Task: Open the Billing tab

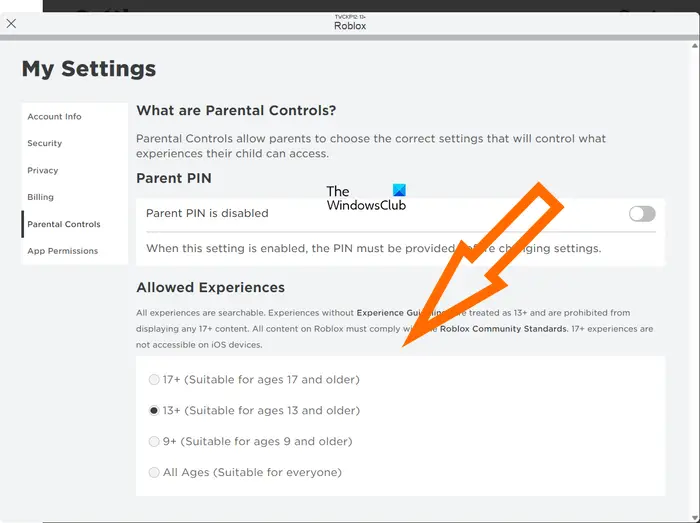Action: pyautogui.click(x=41, y=198)
